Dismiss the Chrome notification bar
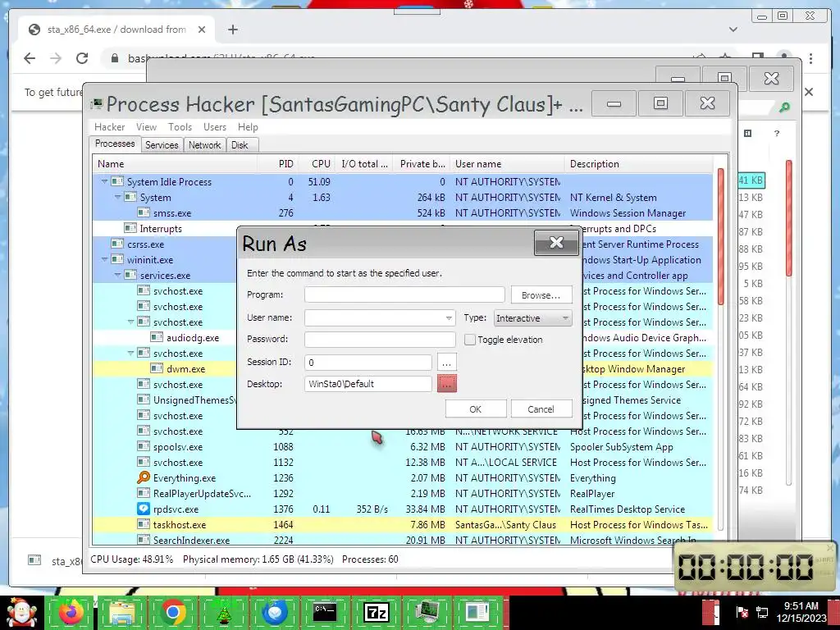 809,92
